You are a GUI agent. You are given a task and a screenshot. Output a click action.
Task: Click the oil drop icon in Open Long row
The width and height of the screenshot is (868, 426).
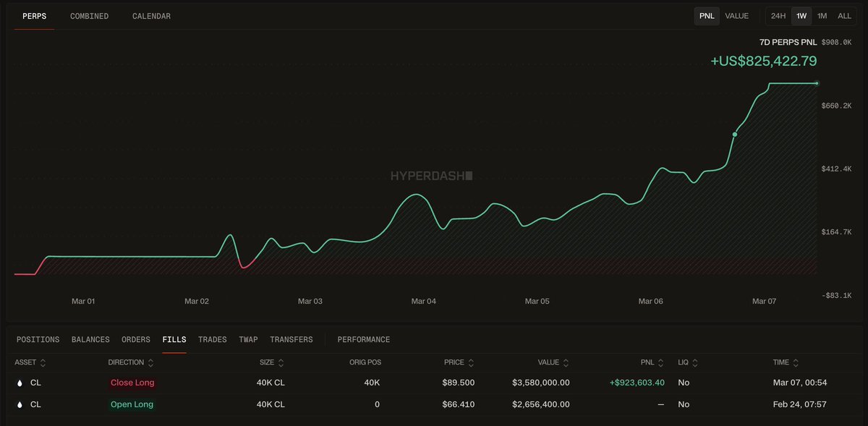coord(19,404)
